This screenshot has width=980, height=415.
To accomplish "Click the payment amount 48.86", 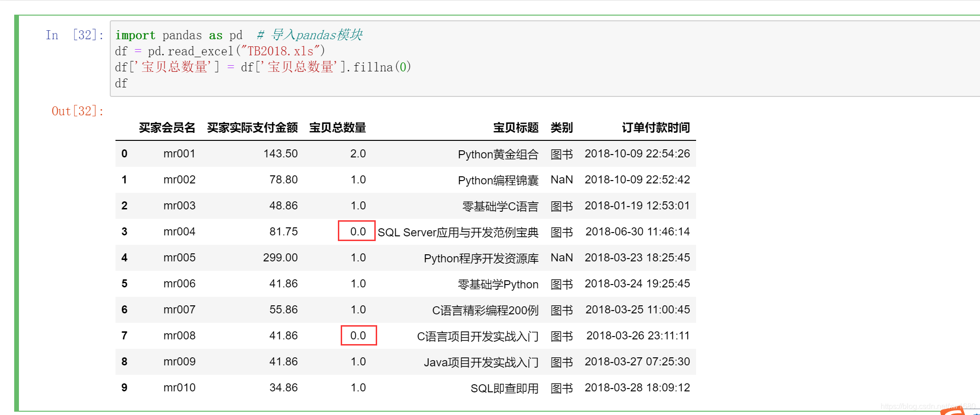I will point(283,206).
